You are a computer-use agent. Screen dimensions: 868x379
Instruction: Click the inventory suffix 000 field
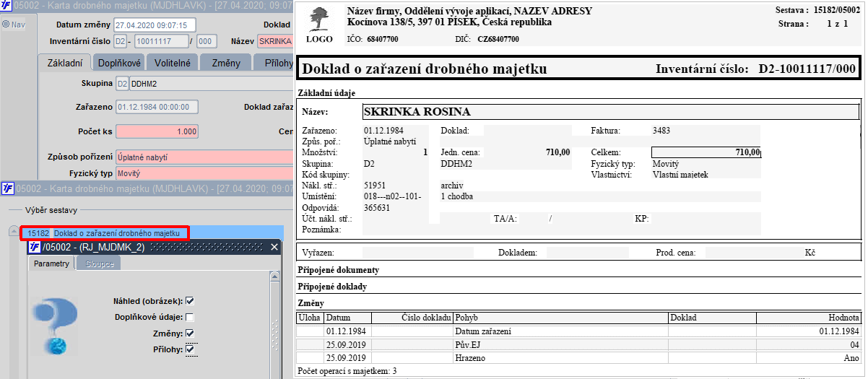tap(207, 41)
